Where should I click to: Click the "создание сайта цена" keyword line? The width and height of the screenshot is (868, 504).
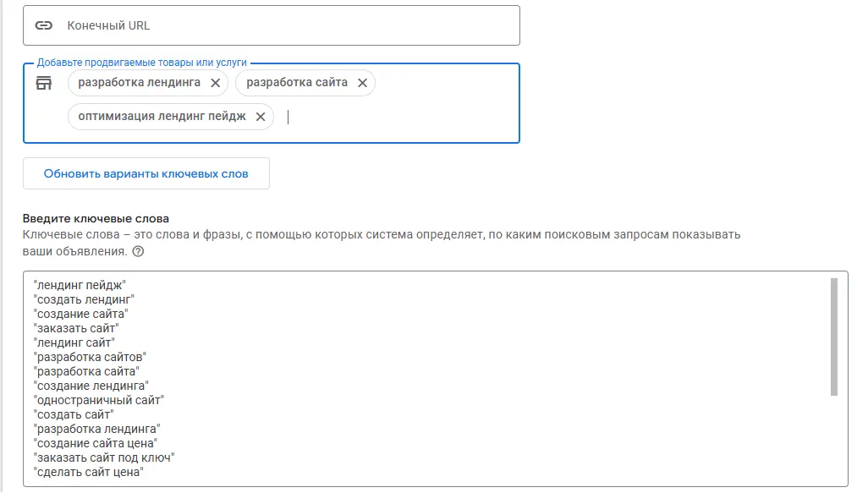pos(95,443)
